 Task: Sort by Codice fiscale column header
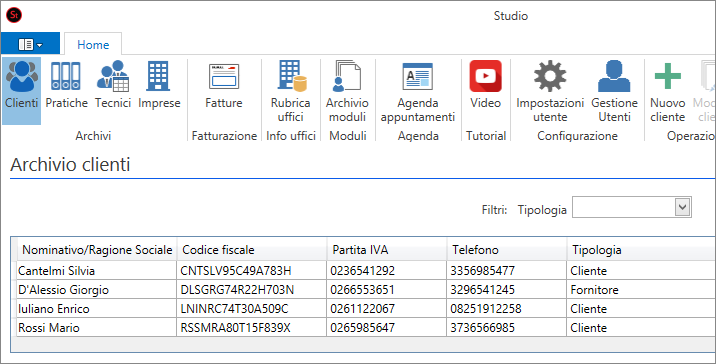(252, 250)
